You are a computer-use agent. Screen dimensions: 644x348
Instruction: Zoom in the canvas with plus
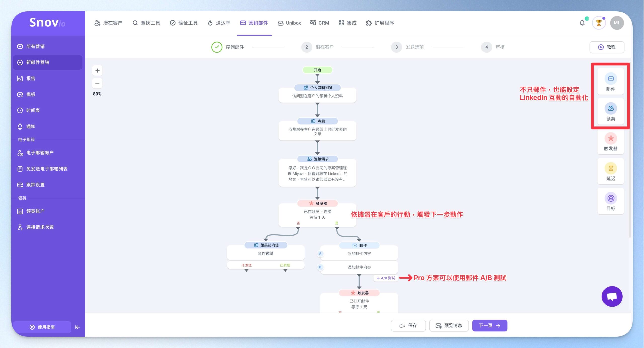[97, 71]
